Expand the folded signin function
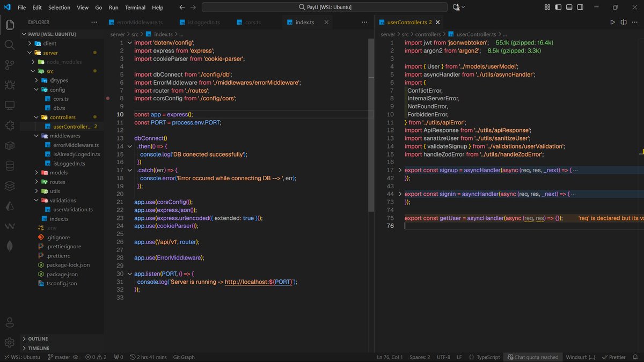This screenshot has width=644, height=362. pos(400,194)
